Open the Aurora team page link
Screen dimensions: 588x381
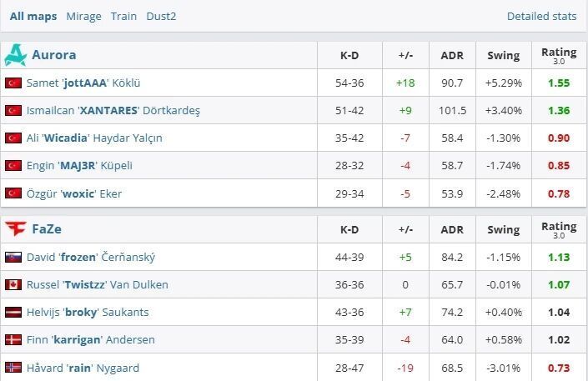[53, 55]
